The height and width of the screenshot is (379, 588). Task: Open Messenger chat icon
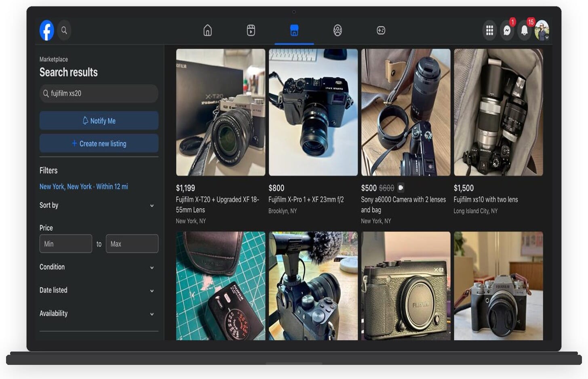tap(507, 31)
